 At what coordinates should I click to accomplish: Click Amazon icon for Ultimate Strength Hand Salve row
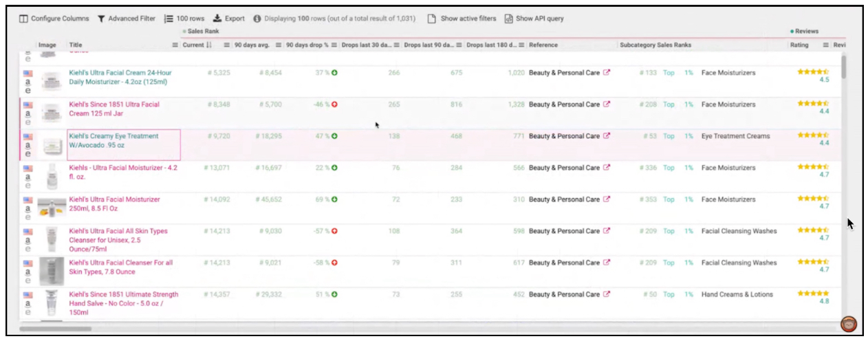[x=28, y=302]
